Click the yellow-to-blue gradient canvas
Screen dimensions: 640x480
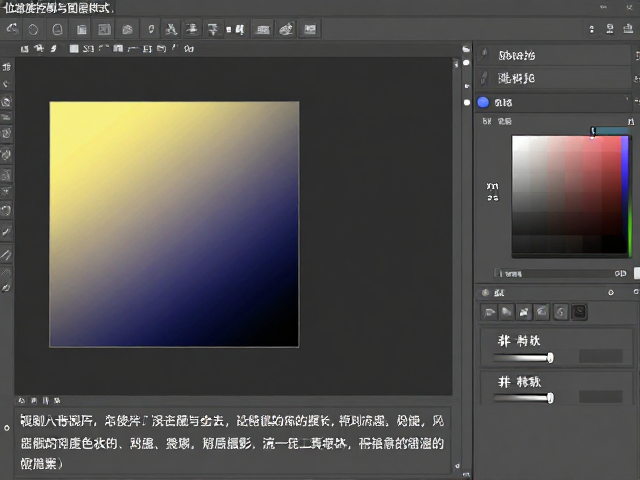(174, 224)
